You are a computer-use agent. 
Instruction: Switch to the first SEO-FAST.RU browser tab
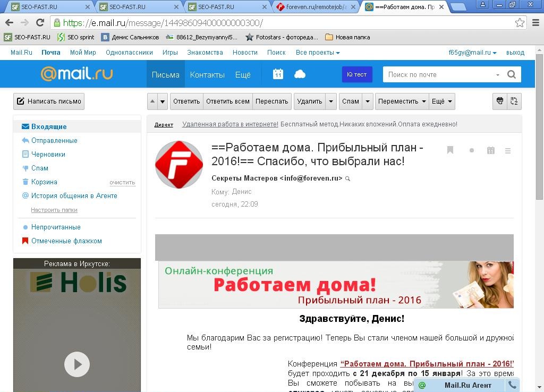[x=50, y=6]
